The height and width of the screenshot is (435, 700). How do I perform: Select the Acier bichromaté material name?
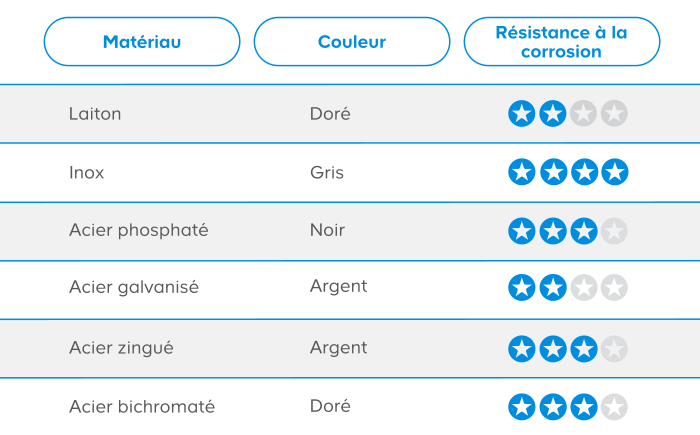142,407
